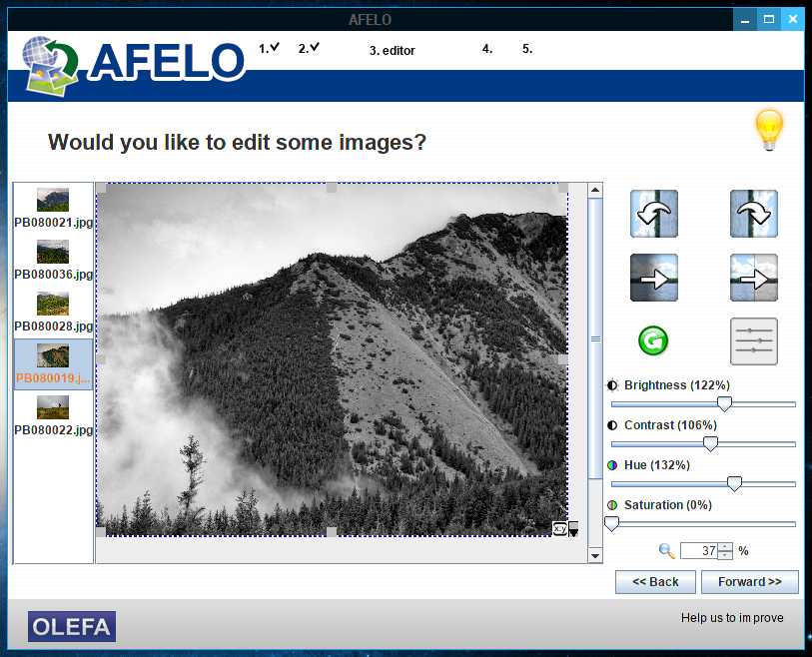Click the Brightness slider handle

(x=724, y=403)
